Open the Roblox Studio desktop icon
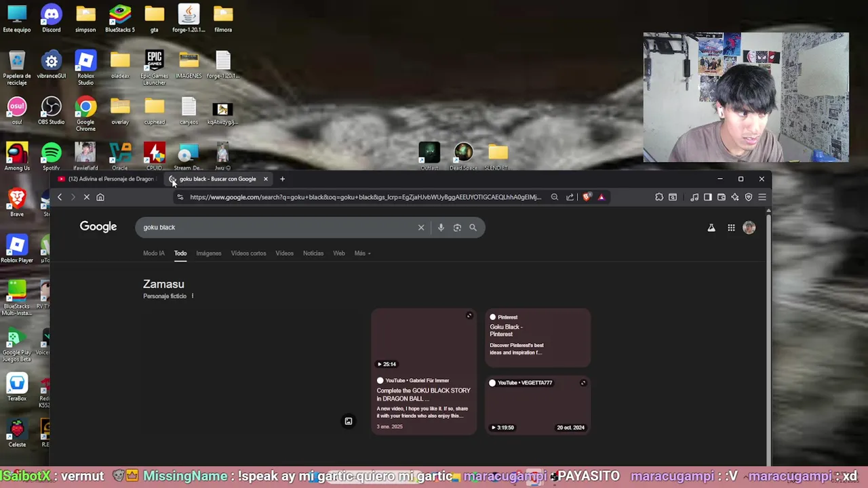This screenshot has width=868, height=488. [85, 68]
